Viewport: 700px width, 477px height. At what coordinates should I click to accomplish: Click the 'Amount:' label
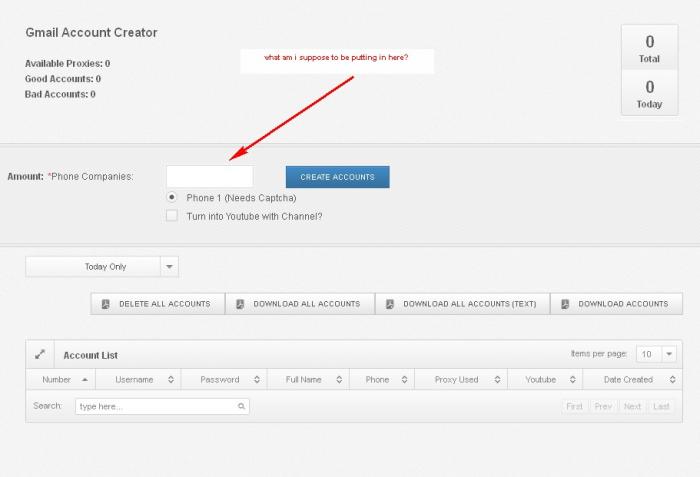pyautogui.click(x=25, y=176)
